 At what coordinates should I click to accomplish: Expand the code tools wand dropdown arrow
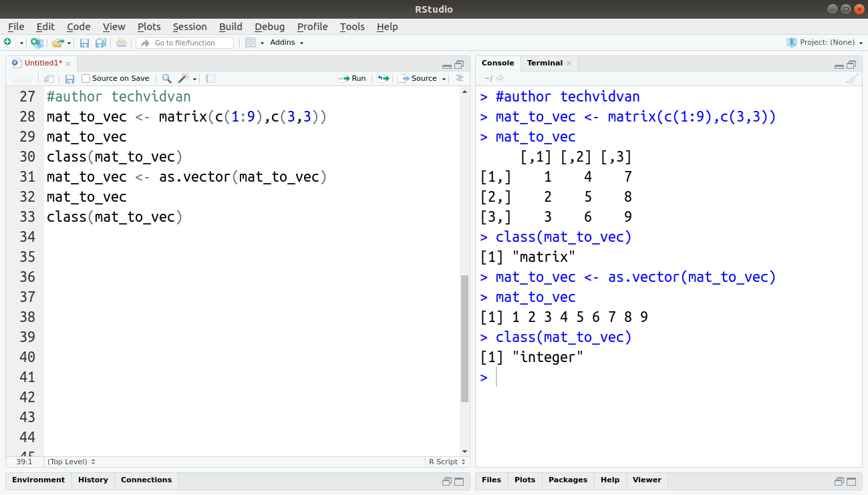[194, 79]
